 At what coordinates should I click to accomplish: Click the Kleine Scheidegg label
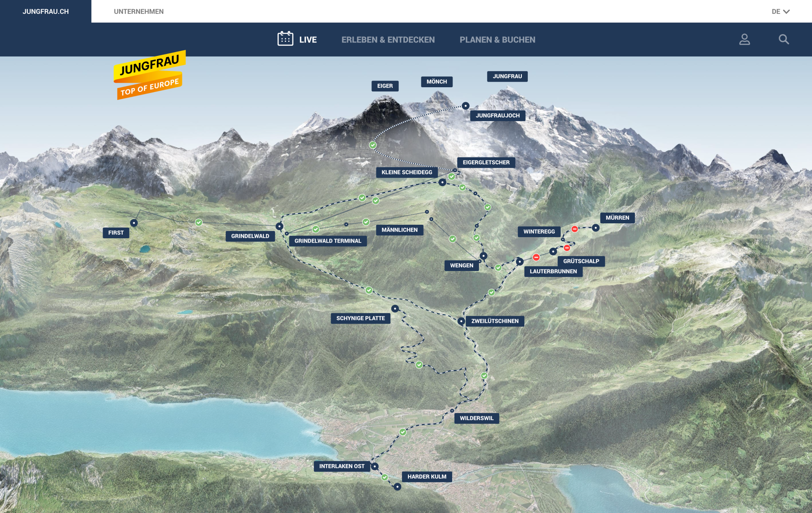406,173
